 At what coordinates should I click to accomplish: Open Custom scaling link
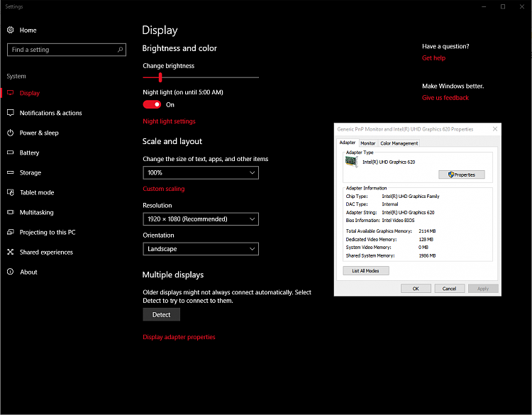click(164, 189)
